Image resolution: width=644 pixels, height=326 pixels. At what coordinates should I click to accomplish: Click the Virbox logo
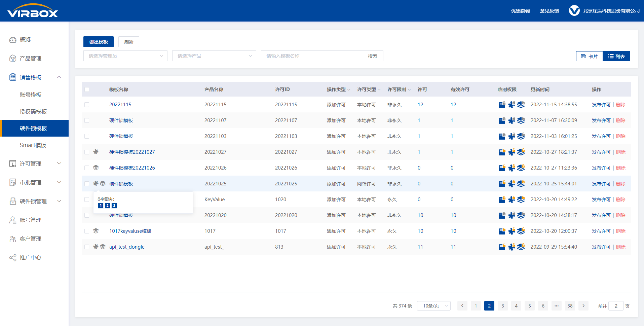33,10
